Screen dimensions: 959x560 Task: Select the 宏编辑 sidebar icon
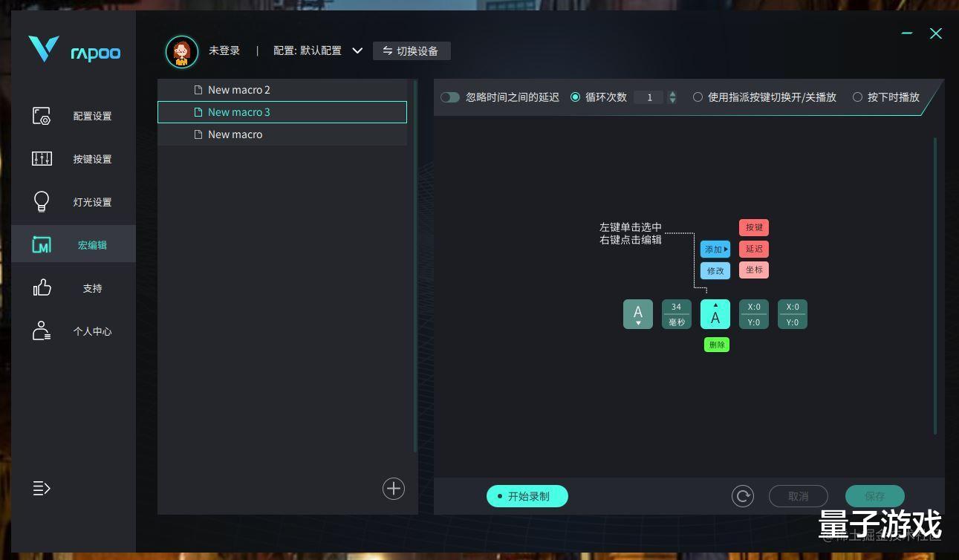coord(74,244)
